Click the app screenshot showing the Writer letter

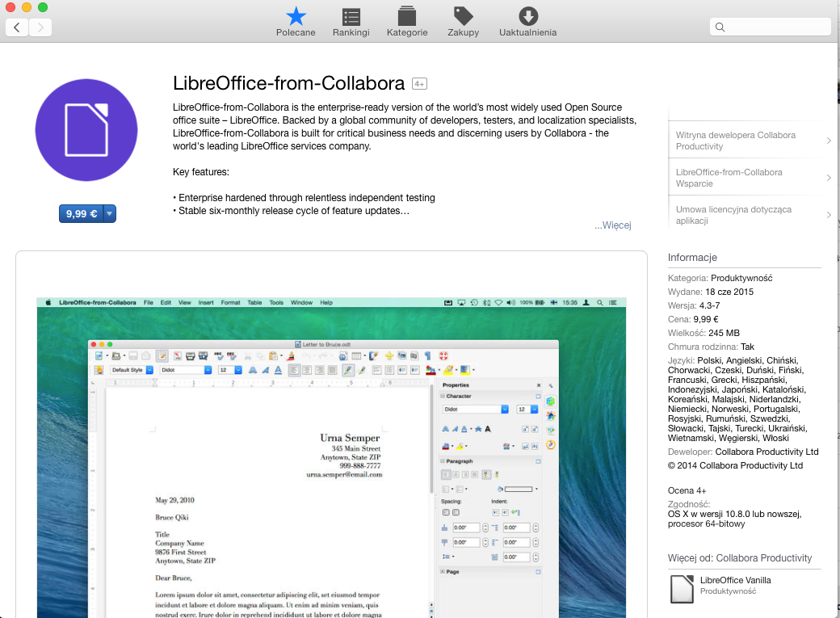[331, 457]
